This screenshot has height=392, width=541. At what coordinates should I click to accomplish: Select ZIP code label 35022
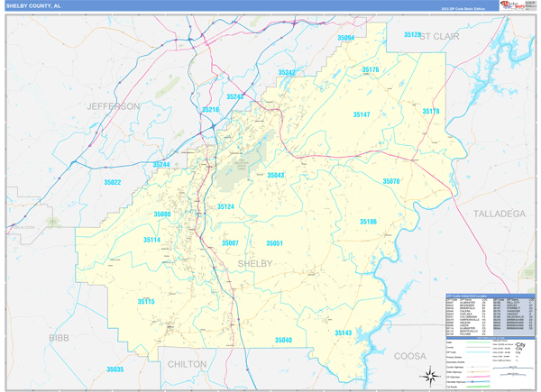coord(113,182)
